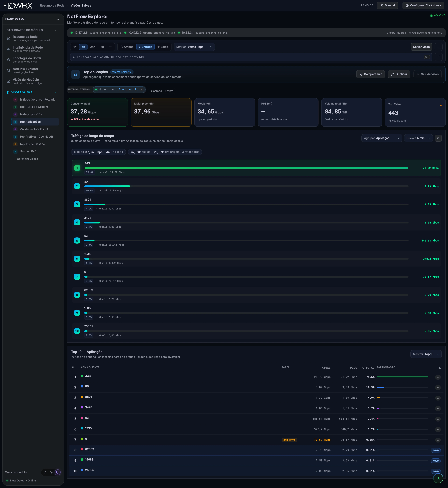Click NOVO badge on 62389 row
This screenshot has width=448, height=488.
point(436,450)
